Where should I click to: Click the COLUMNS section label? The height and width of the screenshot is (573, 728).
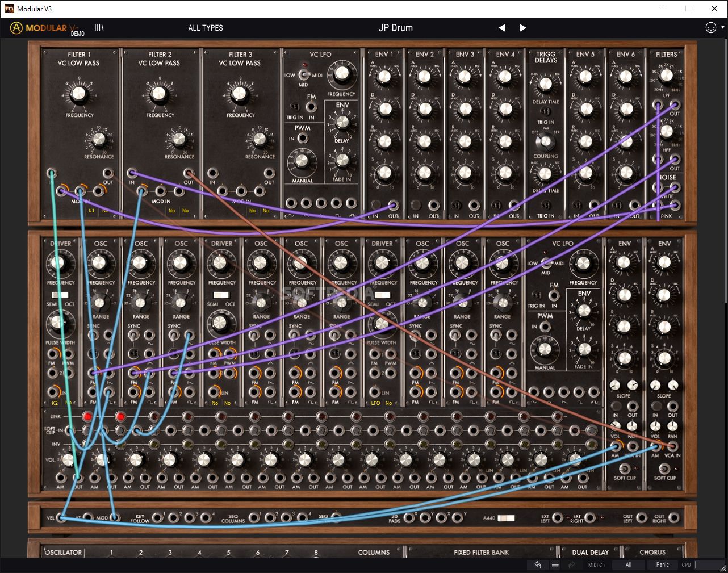click(x=374, y=552)
